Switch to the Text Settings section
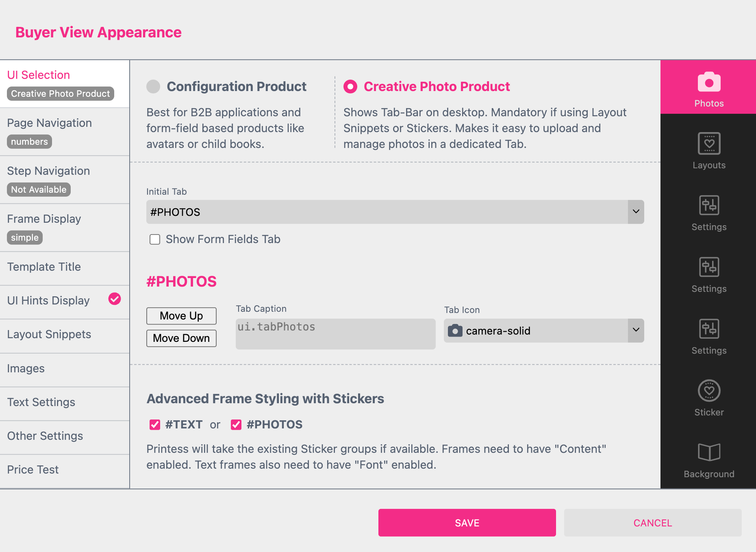This screenshot has height=552, width=756. [41, 402]
